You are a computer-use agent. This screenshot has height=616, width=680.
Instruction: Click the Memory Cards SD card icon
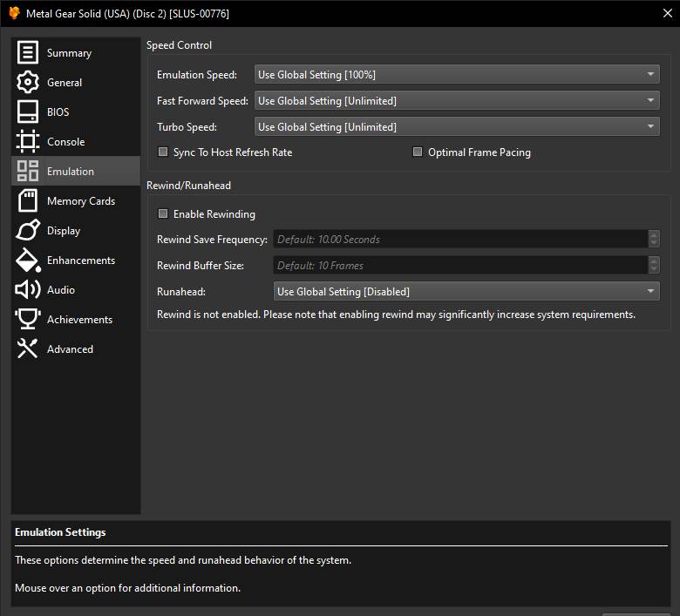[28, 200]
